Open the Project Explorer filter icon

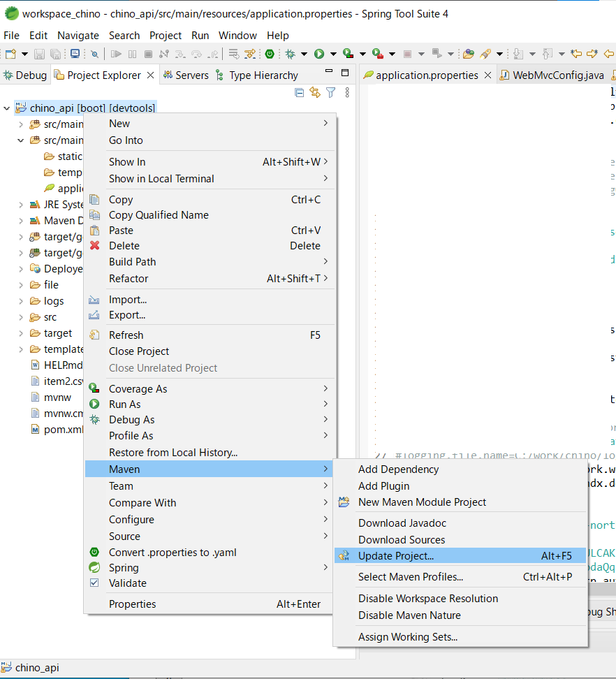(331, 92)
